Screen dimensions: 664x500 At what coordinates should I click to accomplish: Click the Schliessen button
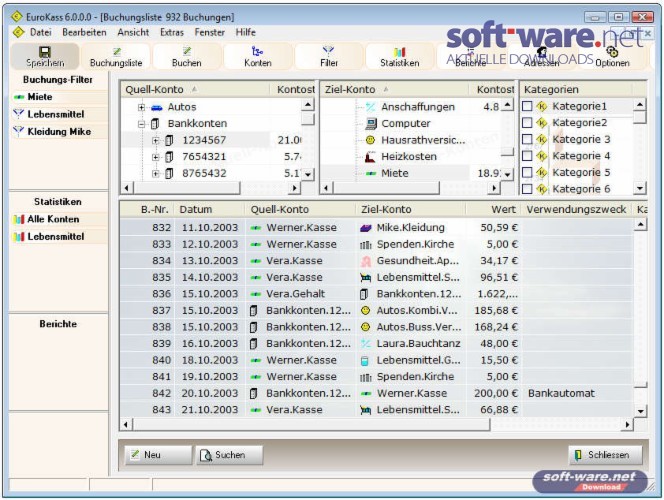tap(606, 455)
